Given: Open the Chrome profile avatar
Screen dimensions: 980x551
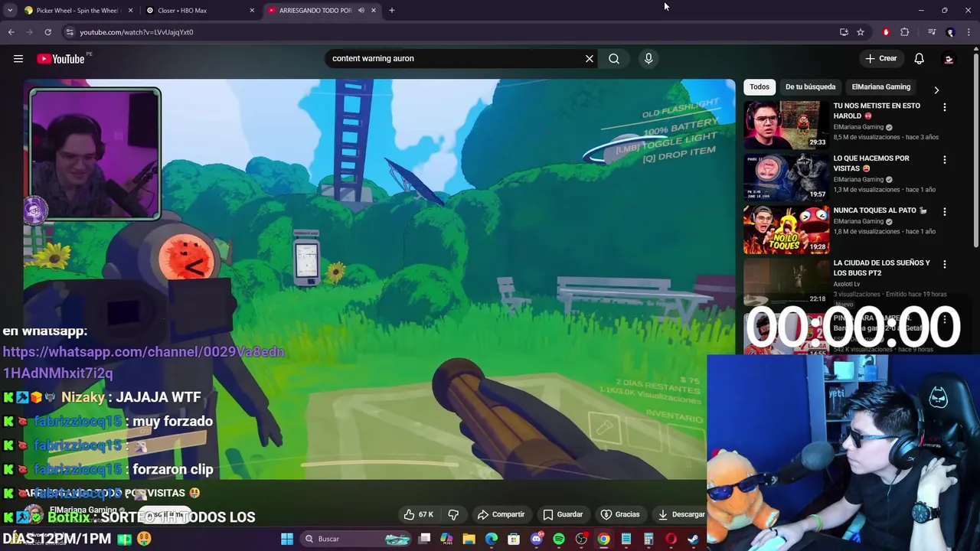Looking at the screenshot, I should [950, 32].
